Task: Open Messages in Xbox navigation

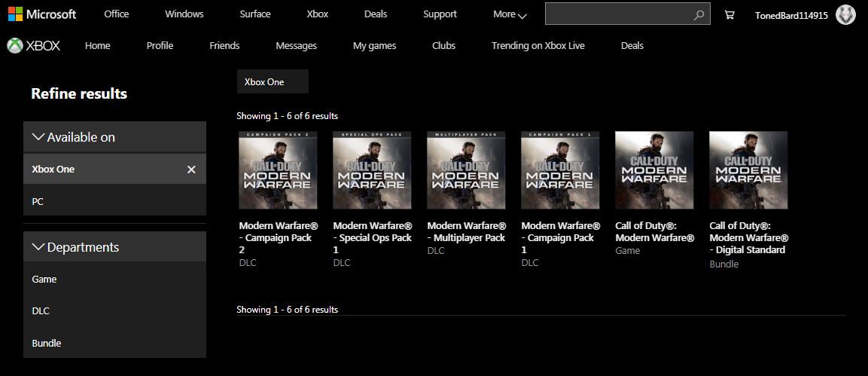Action: 296,45
